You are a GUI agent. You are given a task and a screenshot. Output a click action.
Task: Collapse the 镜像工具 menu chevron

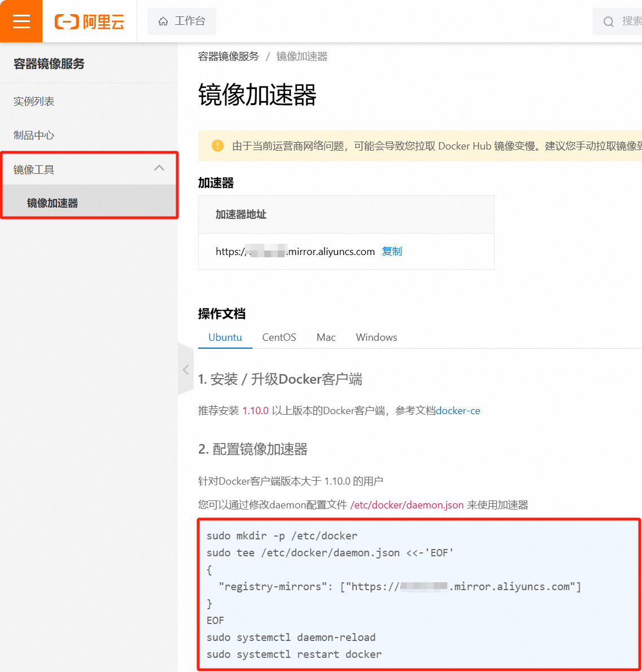[159, 168]
